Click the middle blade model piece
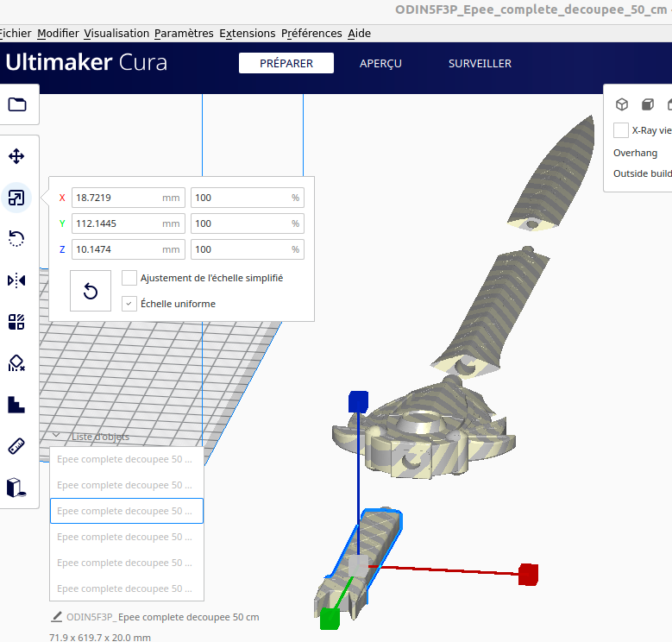 493,309
